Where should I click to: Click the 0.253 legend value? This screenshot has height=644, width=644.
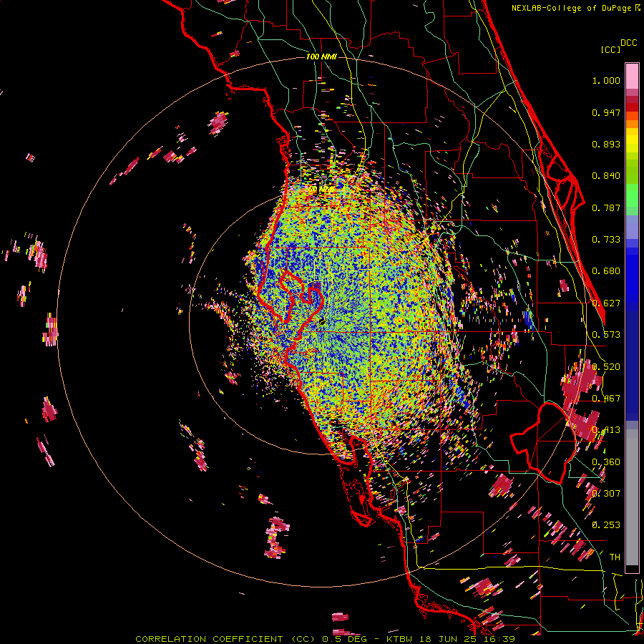pos(606,525)
